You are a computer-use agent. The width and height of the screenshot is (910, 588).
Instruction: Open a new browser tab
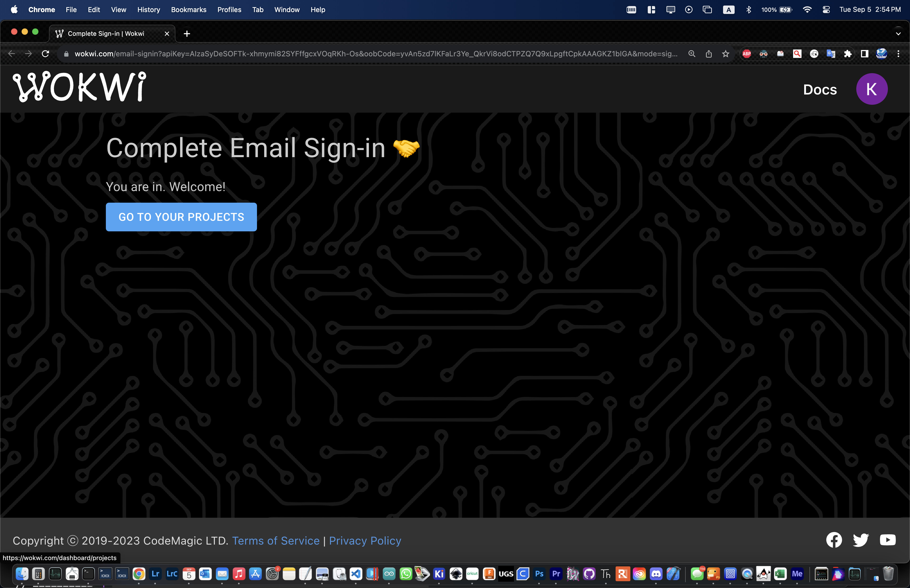coord(187,34)
